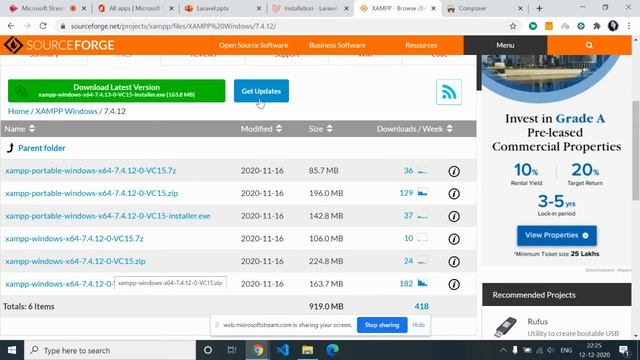
Task: Click the RSS feed icon
Action: coord(449,92)
